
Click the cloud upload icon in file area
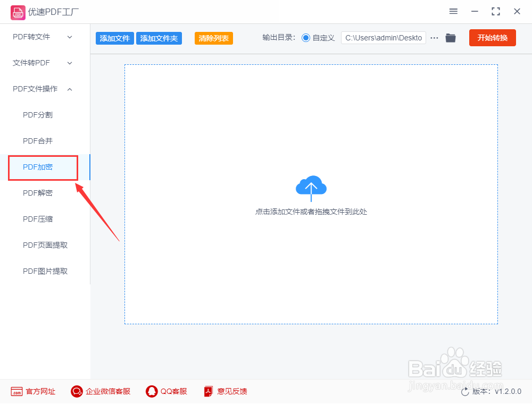point(311,187)
